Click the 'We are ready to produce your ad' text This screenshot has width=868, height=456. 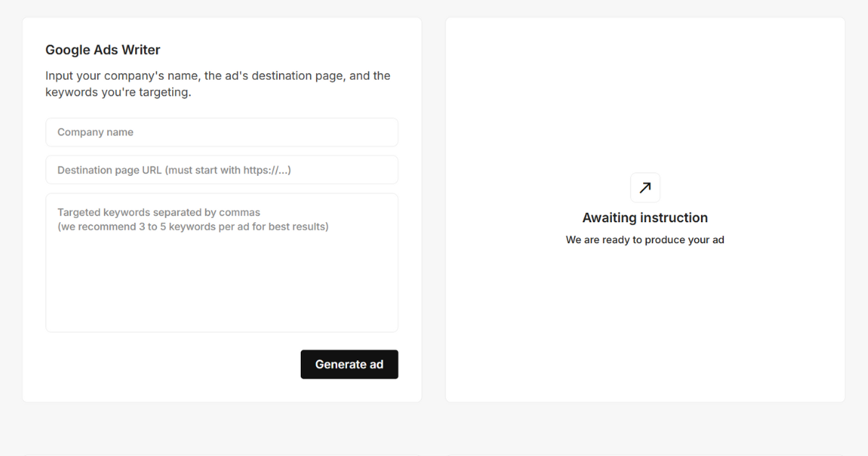(x=645, y=240)
